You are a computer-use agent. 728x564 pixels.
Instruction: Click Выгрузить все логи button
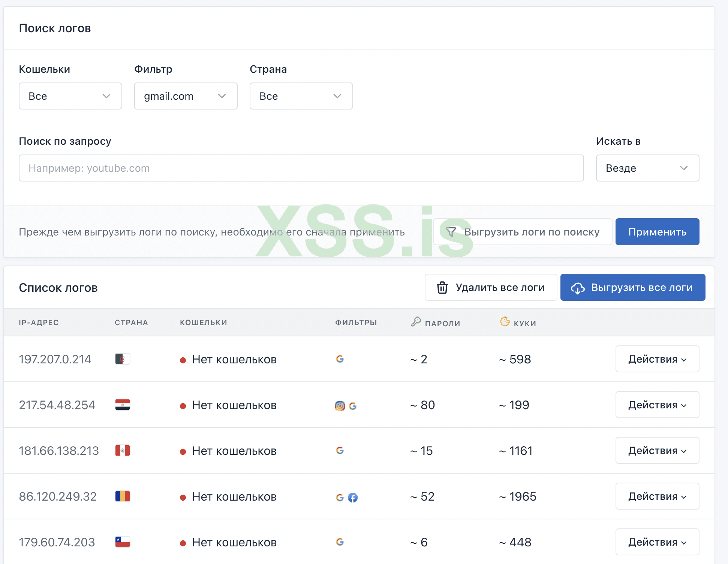point(632,287)
